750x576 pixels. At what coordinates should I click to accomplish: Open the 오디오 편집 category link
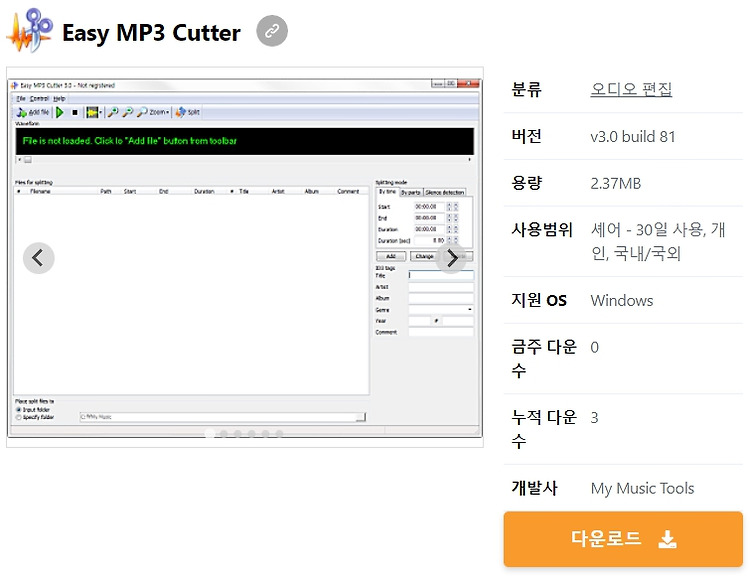click(631, 89)
